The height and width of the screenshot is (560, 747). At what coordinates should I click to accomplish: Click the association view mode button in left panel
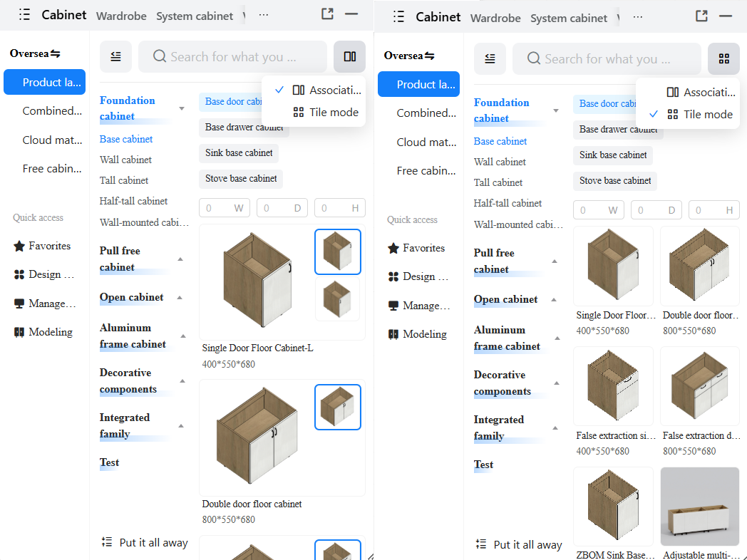coord(350,57)
